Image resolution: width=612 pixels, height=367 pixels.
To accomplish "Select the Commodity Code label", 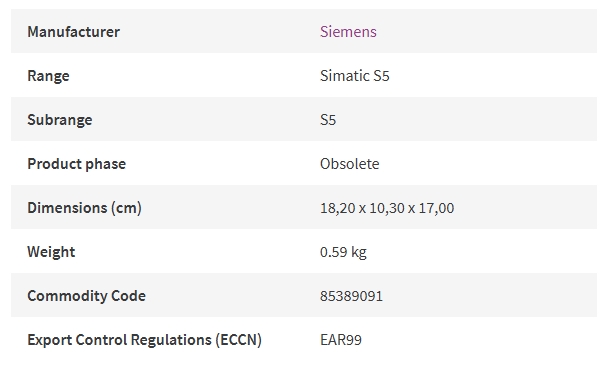I will (x=87, y=296).
